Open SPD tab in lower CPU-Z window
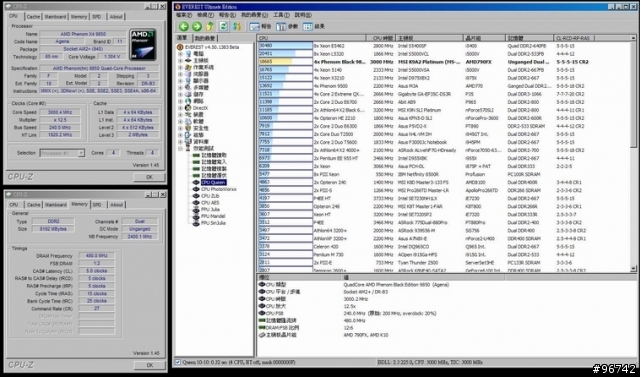 click(x=97, y=204)
